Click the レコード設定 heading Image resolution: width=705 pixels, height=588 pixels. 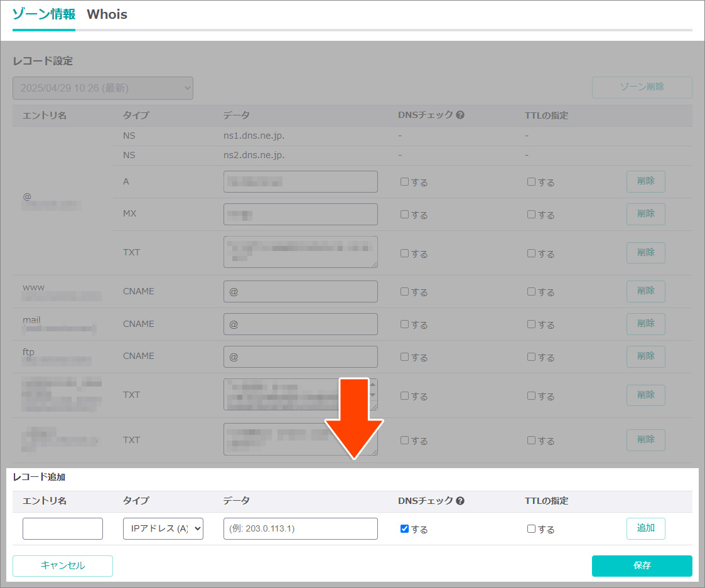tap(43, 61)
